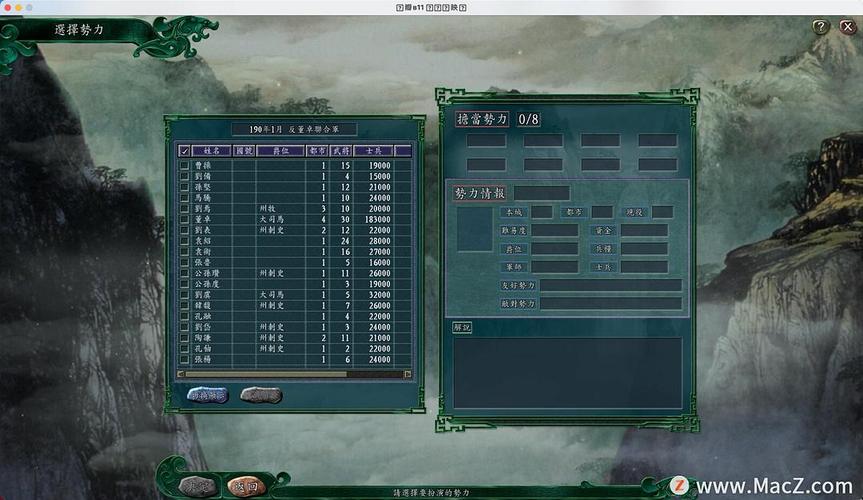
Task: Open the help question-mark icon
Action: coord(820,26)
